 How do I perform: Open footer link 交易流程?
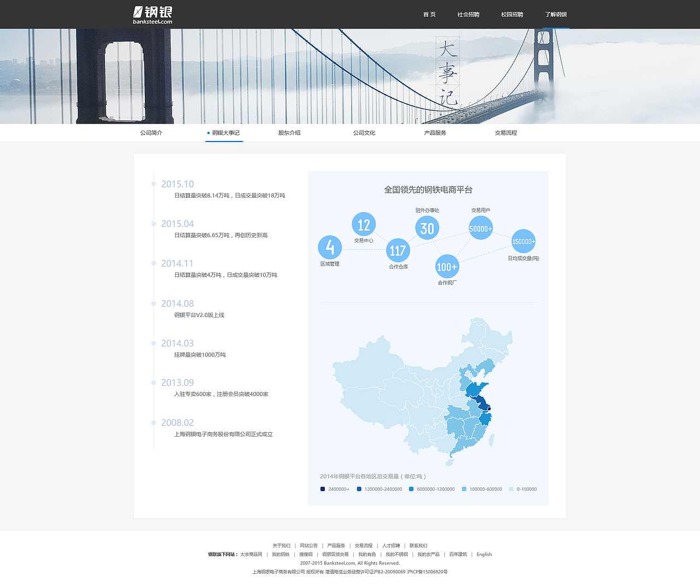tap(363, 545)
